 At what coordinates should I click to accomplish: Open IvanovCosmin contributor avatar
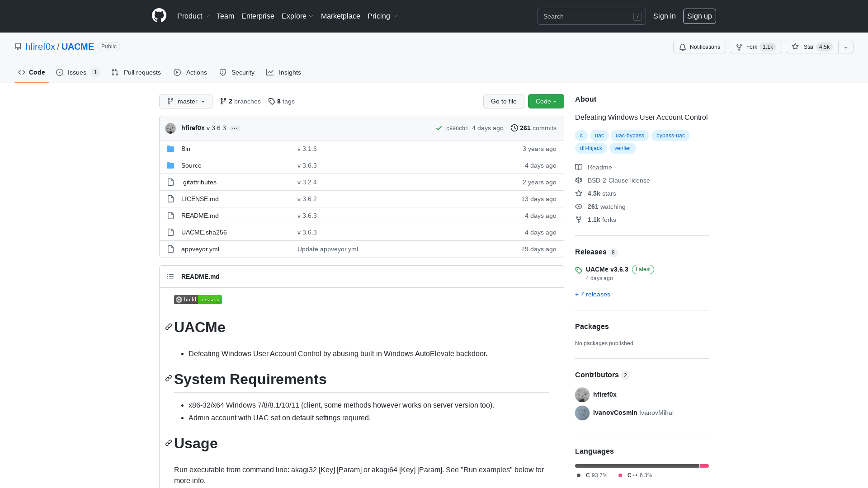click(582, 413)
